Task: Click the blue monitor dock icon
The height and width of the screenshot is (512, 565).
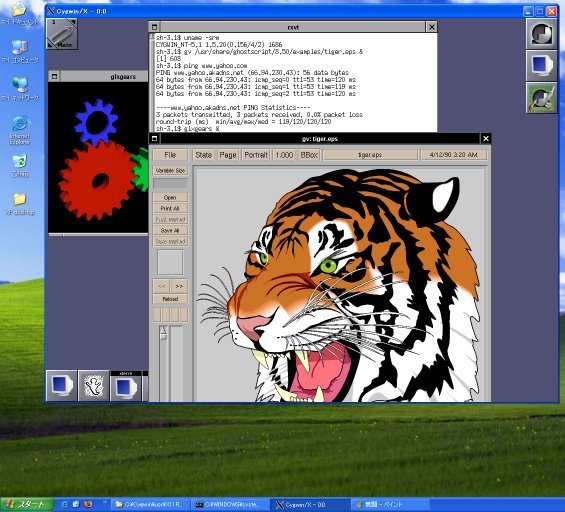Action: point(541,66)
